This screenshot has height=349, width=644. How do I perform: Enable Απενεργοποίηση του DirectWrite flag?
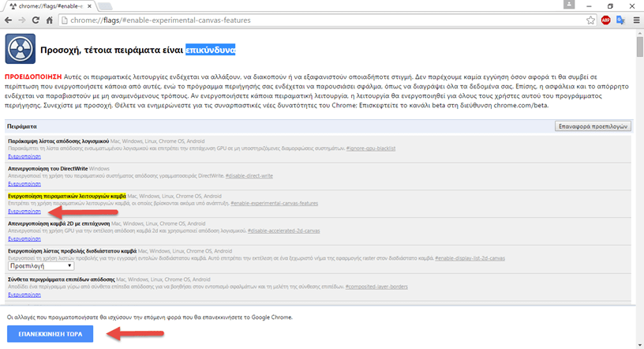[24, 184]
